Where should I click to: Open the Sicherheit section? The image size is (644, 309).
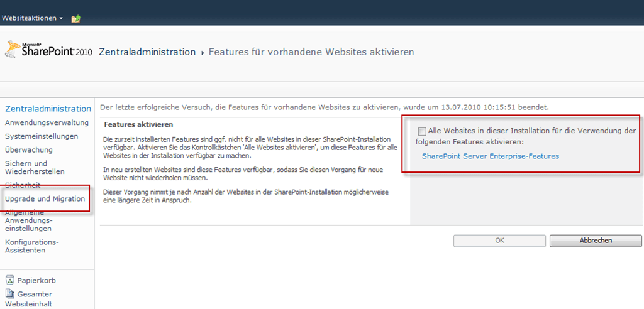(23, 185)
